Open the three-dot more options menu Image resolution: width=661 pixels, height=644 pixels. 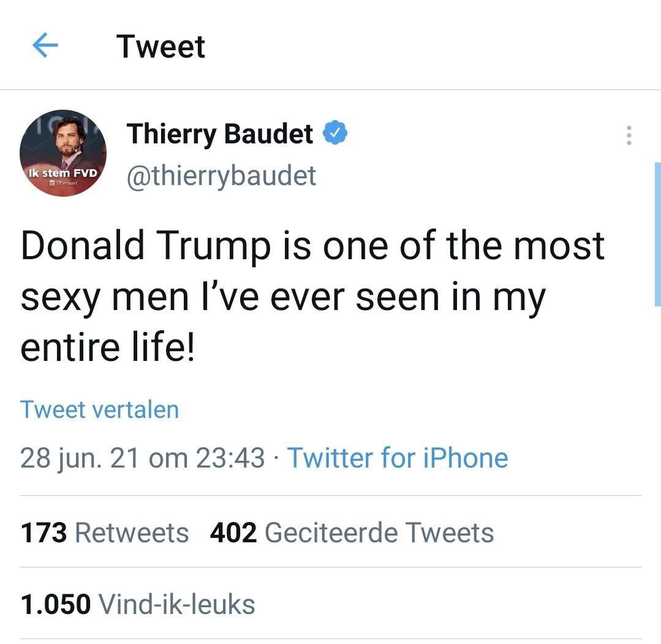point(629,135)
